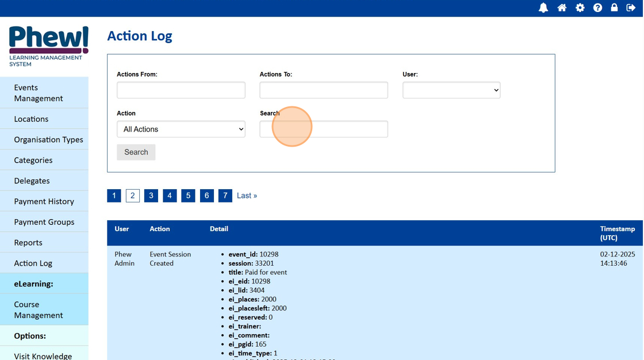
Task: Focus the Actions To date field
Action: [324, 90]
